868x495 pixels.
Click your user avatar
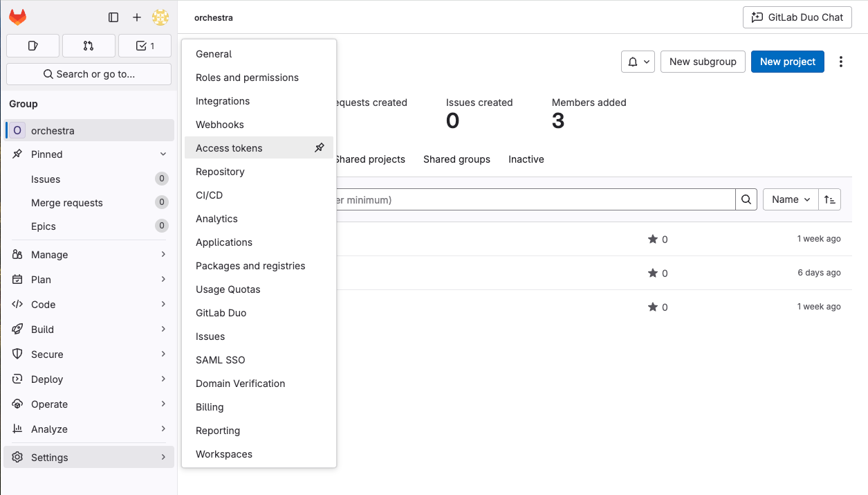point(160,17)
